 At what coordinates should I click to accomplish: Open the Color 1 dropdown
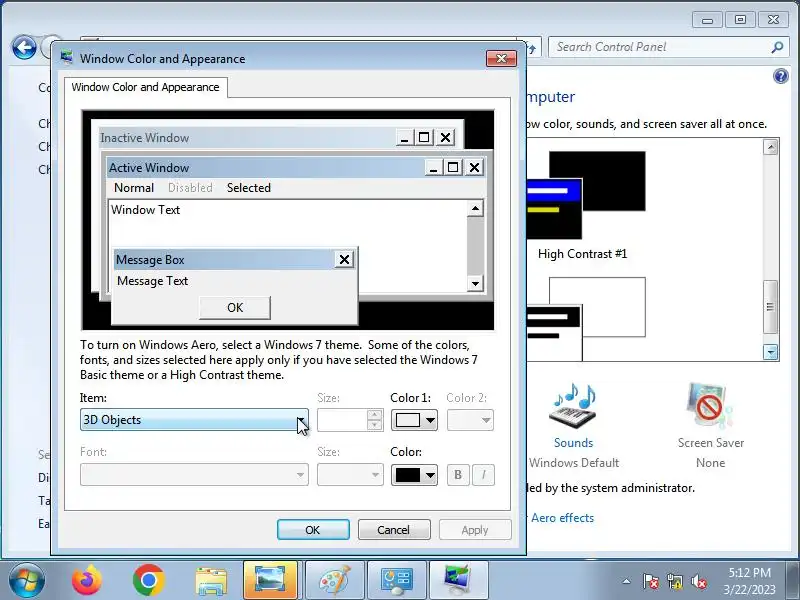coord(414,420)
